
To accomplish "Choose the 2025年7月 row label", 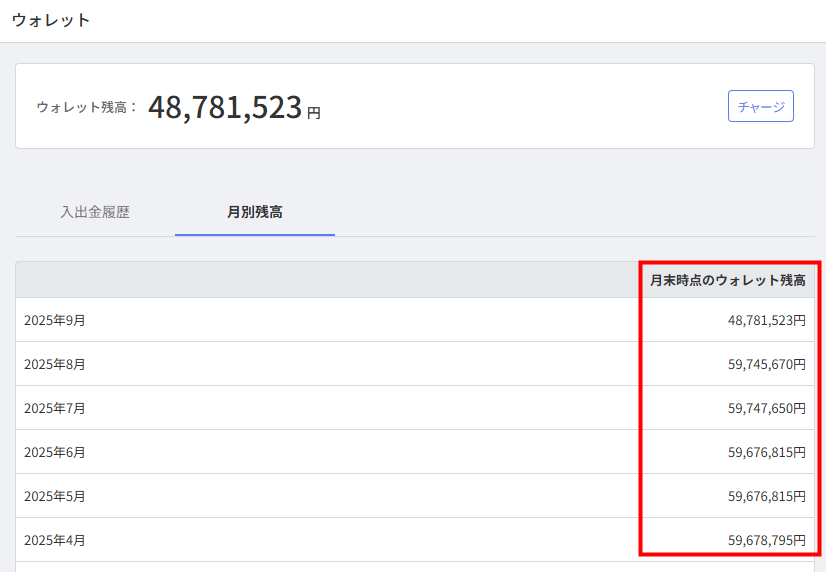I will [x=55, y=409].
